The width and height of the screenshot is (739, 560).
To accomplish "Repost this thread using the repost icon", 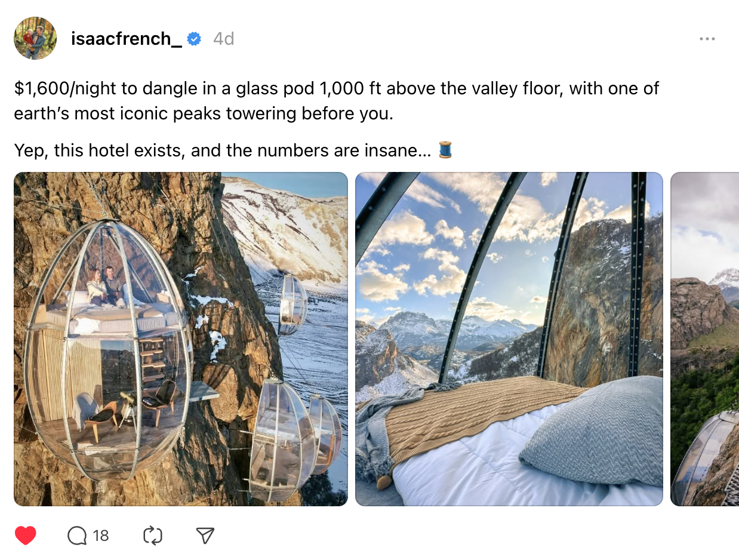I will (x=153, y=536).
